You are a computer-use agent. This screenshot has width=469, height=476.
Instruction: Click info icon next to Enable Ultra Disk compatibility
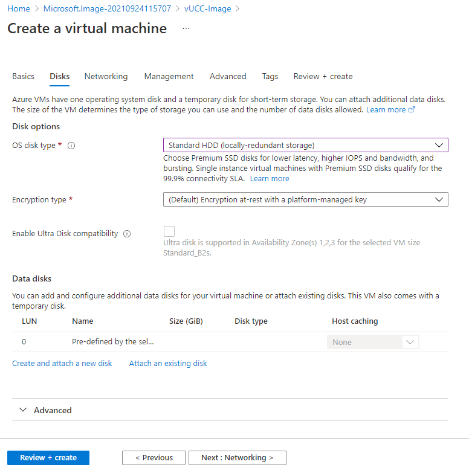point(127,234)
